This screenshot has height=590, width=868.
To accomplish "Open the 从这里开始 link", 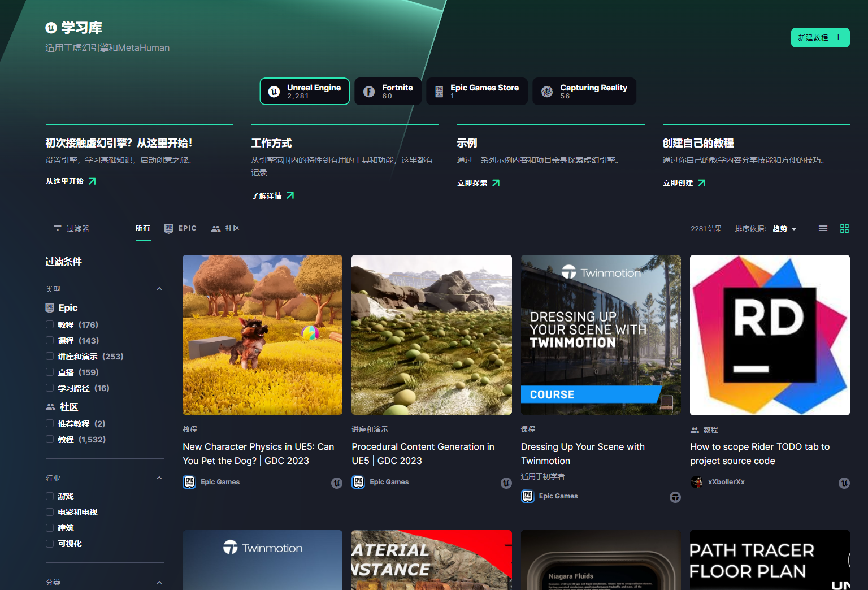I will (x=71, y=181).
